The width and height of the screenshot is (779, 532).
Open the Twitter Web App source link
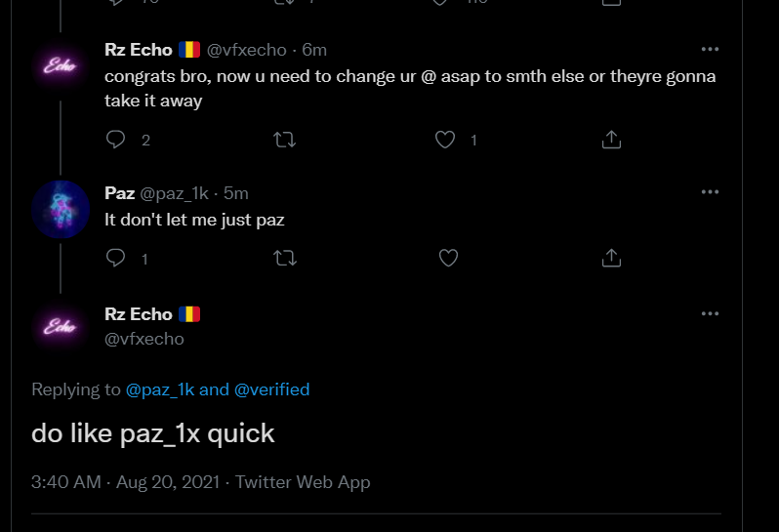tap(303, 482)
